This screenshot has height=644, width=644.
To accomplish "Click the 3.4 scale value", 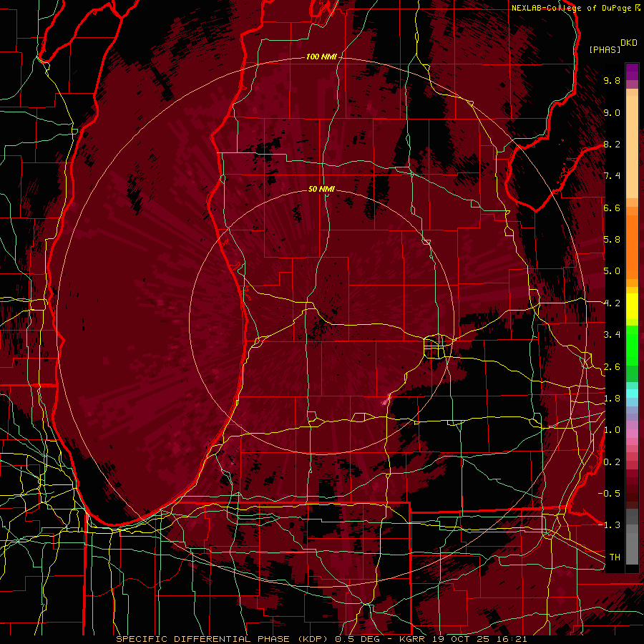I will pos(612,335).
